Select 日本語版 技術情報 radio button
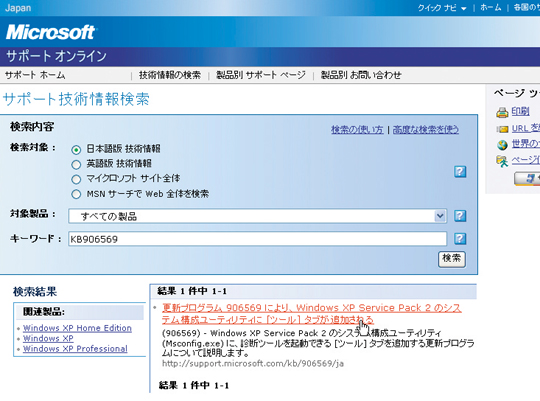 (x=76, y=150)
